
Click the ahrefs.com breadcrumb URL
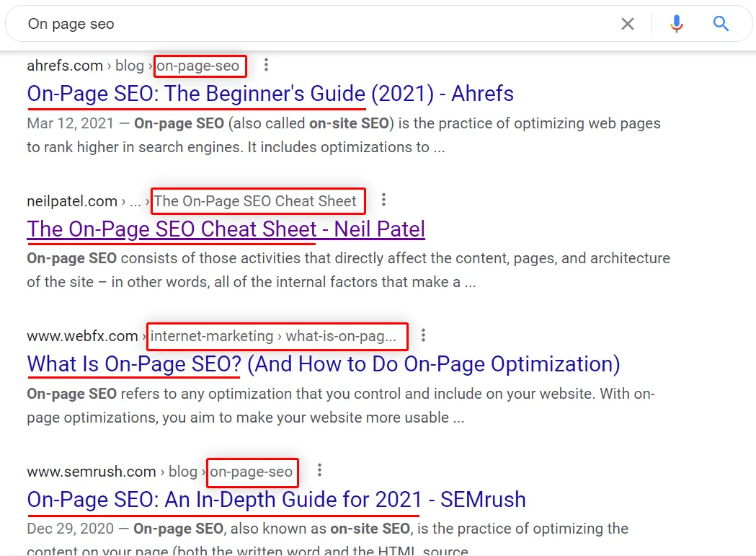65,66
